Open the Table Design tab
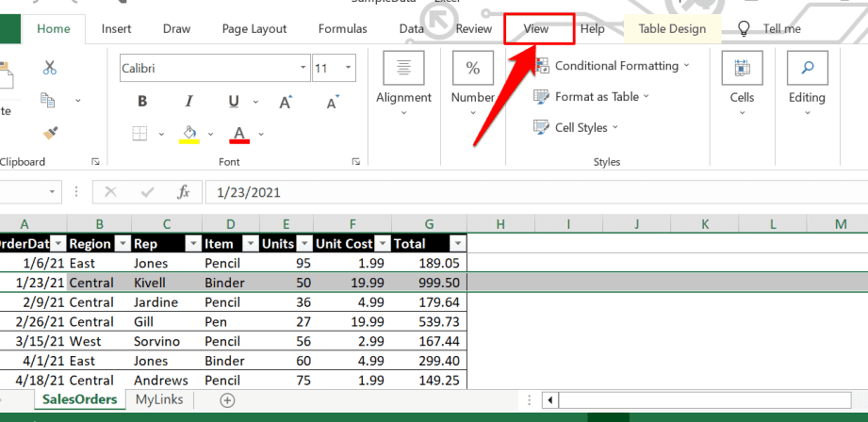The width and height of the screenshot is (868, 422). pyautogui.click(x=672, y=29)
